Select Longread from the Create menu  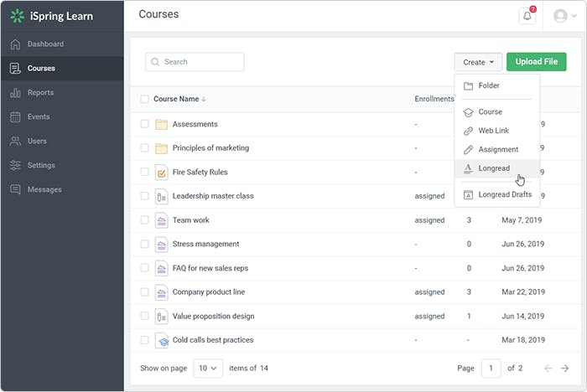pos(494,168)
